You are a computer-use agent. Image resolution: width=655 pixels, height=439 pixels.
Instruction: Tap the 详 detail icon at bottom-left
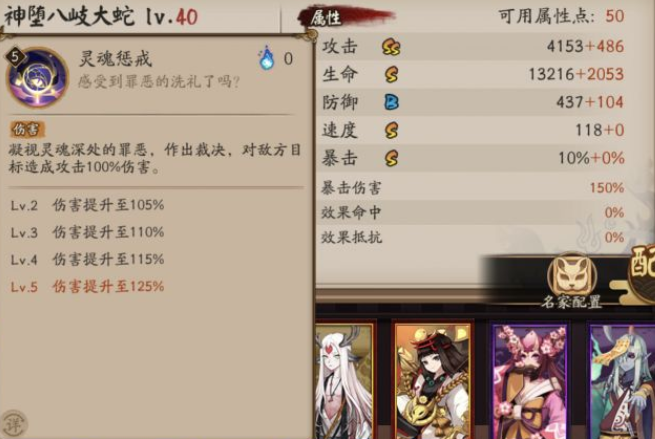[14, 423]
